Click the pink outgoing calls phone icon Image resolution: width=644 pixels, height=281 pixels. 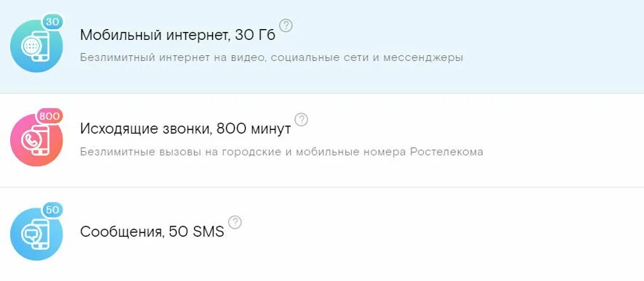(36, 140)
